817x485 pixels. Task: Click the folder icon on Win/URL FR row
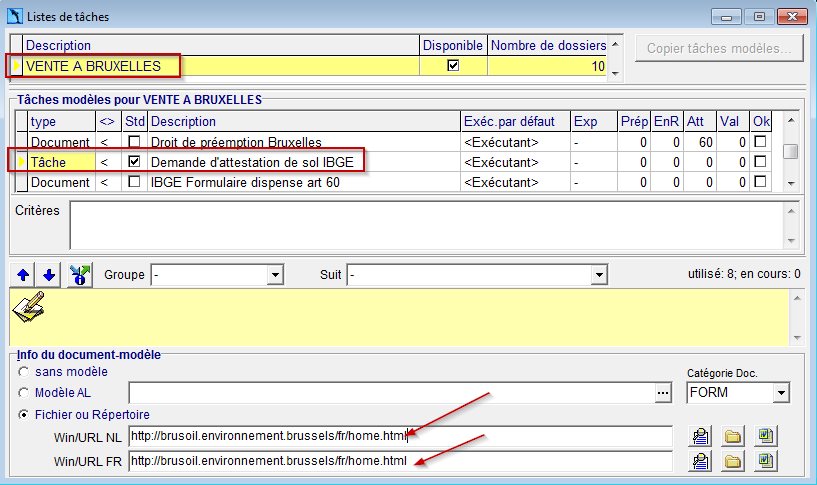tap(733, 461)
